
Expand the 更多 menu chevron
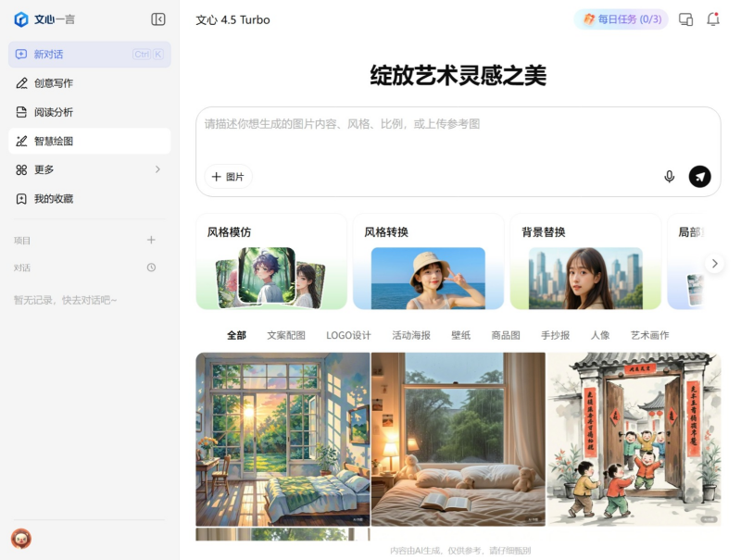pos(157,169)
